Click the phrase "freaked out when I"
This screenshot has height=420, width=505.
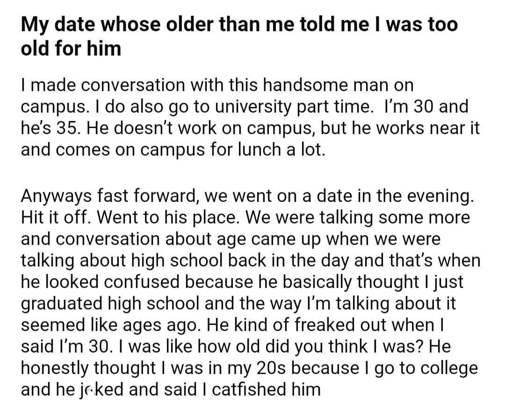pyautogui.click(x=369, y=325)
